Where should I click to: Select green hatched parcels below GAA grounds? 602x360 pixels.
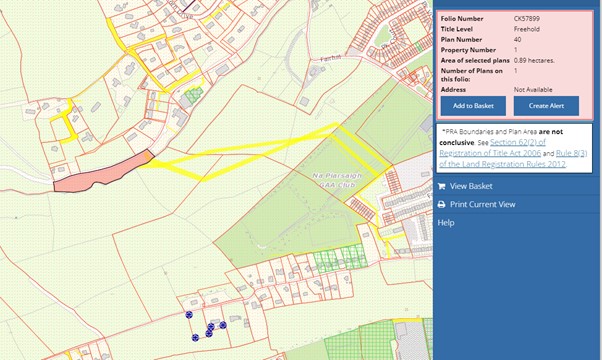click(x=340, y=258)
